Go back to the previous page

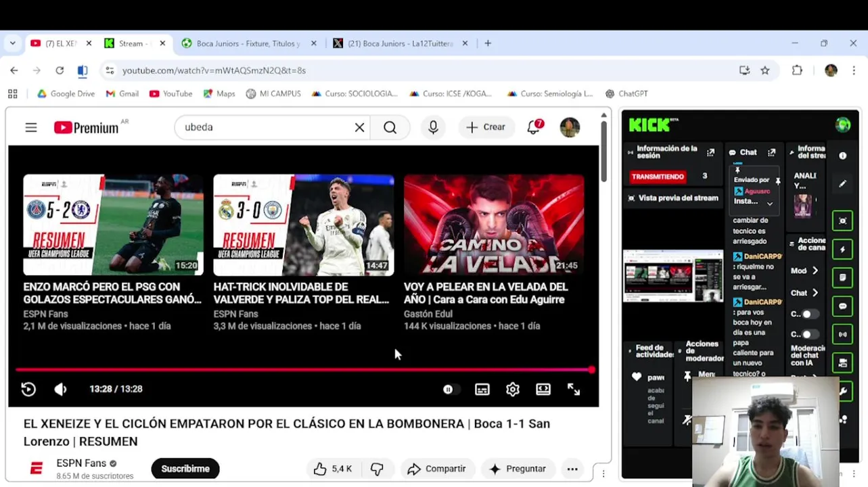(x=14, y=70)
